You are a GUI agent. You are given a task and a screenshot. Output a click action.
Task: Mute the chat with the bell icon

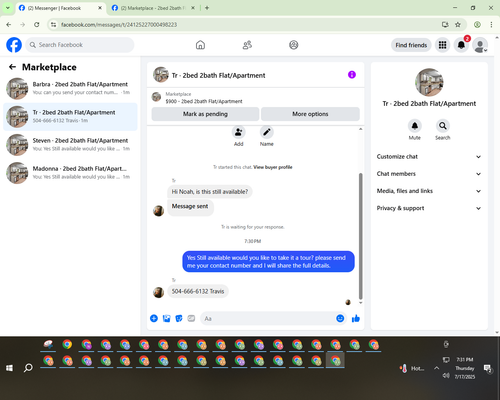(415, 126)
